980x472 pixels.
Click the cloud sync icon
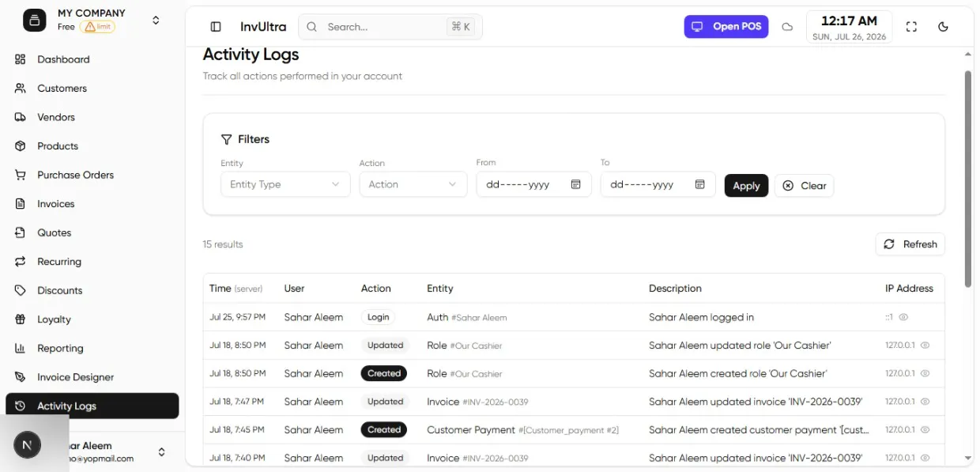(787, 27)
